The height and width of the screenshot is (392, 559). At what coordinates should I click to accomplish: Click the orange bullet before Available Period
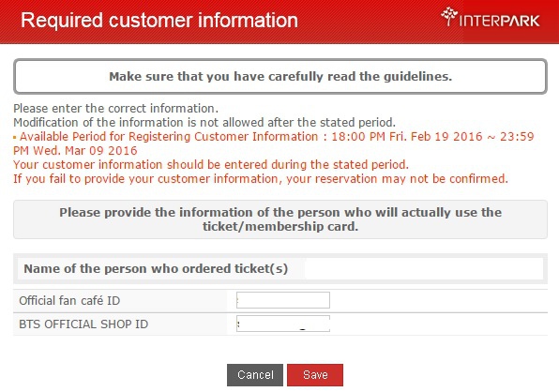(x=15, y=137)
